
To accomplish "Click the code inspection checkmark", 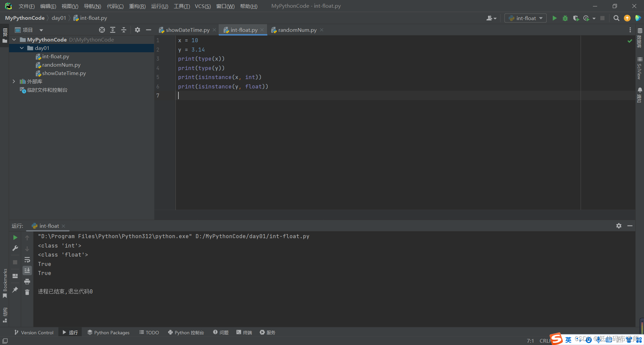I will pos(630,41).
